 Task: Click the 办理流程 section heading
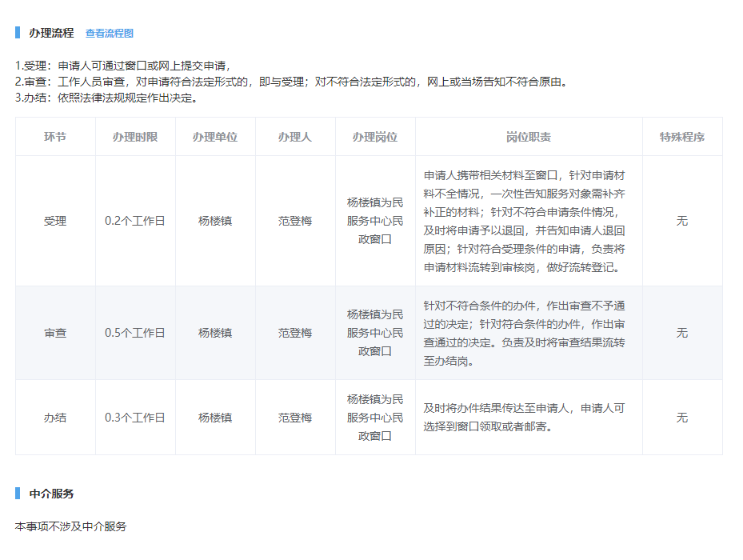51,34
